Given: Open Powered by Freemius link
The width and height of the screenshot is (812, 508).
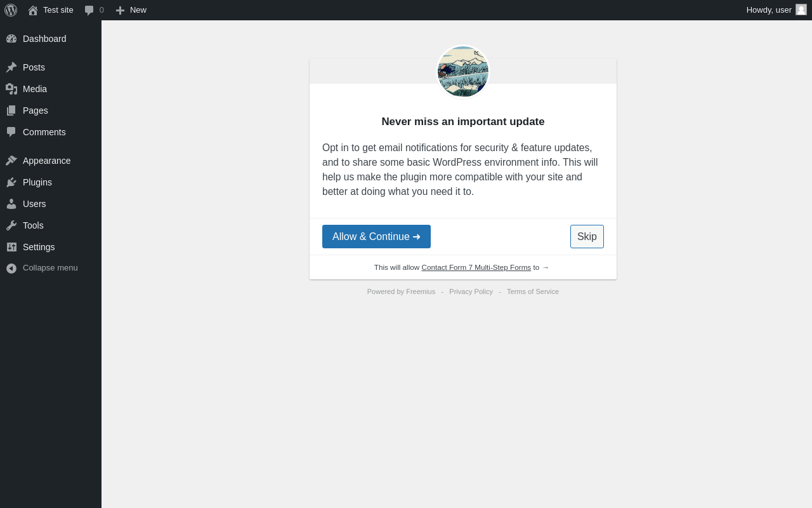Looking at the screenshot, I should [x=401, y=291].
